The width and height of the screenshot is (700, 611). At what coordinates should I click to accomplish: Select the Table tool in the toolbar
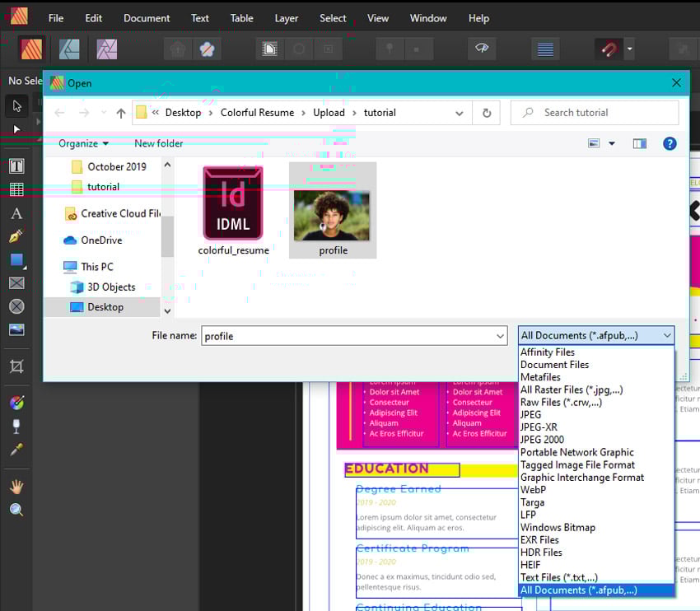pyautogui.click(x=16, y=189)
